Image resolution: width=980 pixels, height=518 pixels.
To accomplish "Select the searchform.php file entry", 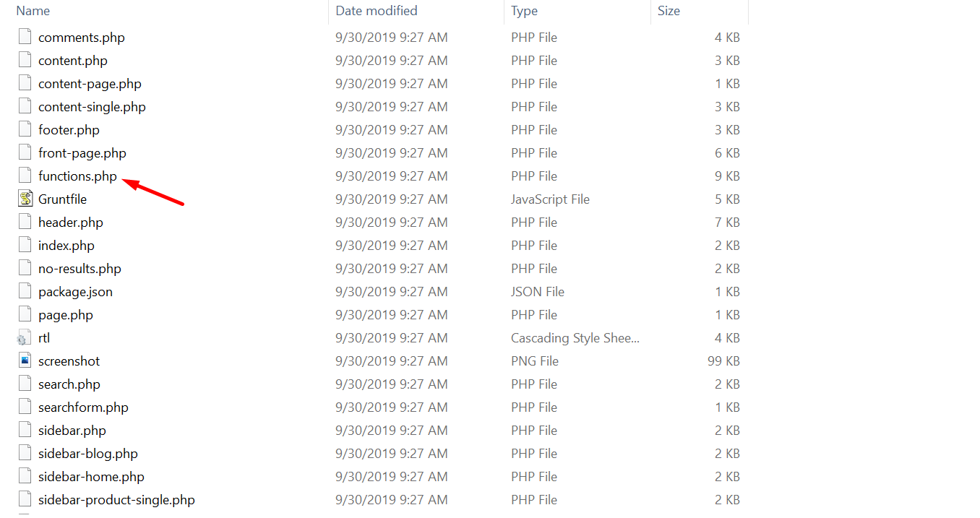I will pos(83,407).
